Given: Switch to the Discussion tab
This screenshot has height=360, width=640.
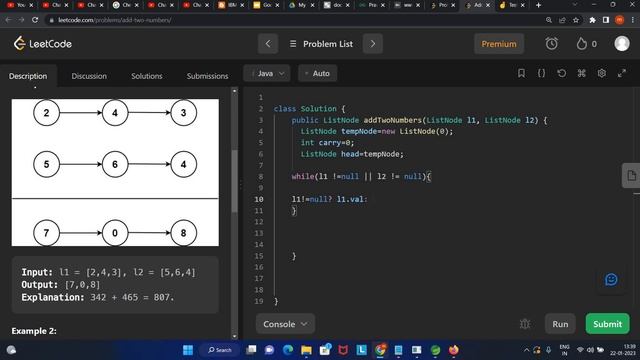Looking at the screenshot, I should [89, 76].
